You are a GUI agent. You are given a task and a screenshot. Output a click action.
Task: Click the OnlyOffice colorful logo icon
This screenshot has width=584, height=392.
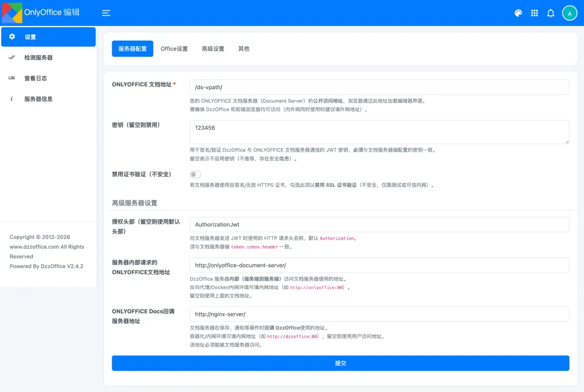point(12,12)
